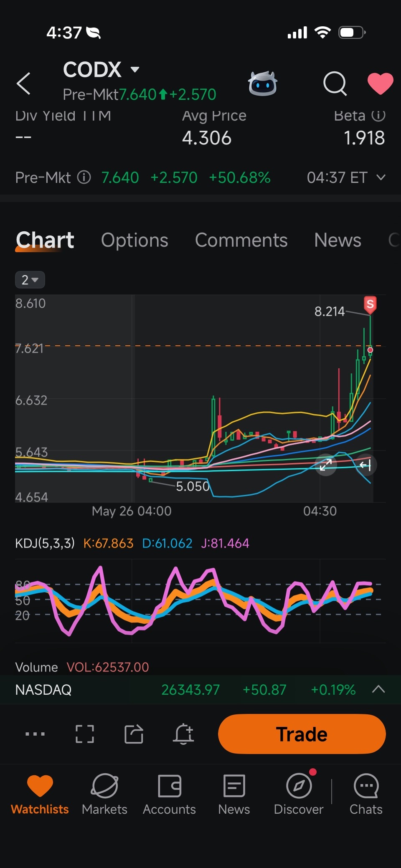Select the 5.050 low price label
The image size is (401, 868).
tap(193, 486)
